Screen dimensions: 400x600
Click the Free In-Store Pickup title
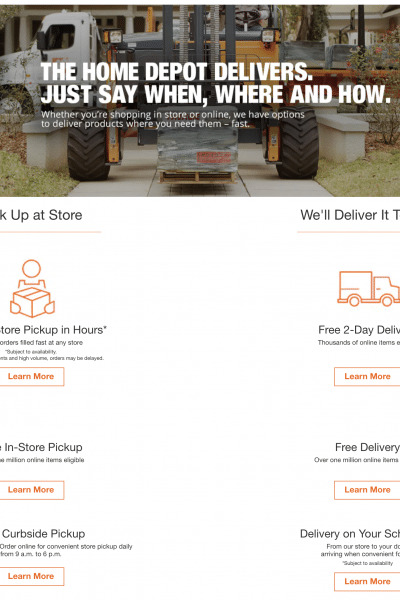click(41, 447)
